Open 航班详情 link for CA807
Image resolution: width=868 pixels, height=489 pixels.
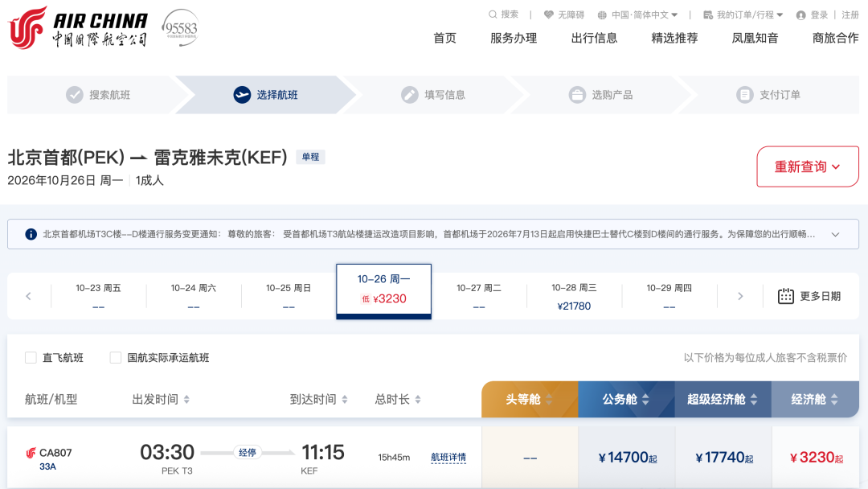click(448, 458)
